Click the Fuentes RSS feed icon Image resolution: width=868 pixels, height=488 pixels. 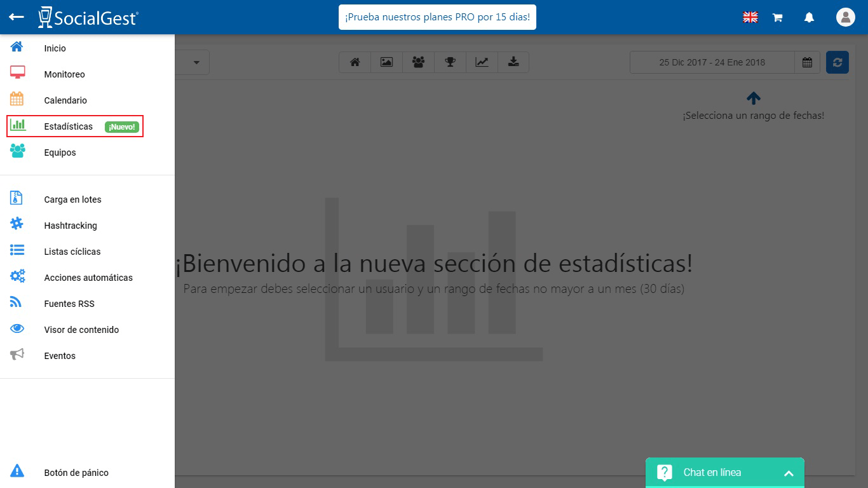[17, 302]
